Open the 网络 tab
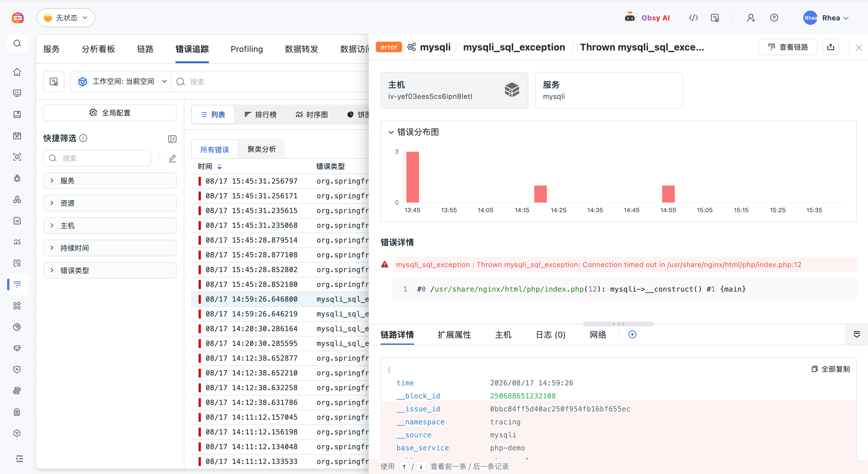This screenshot has height=474, width=868. point(598,335)
